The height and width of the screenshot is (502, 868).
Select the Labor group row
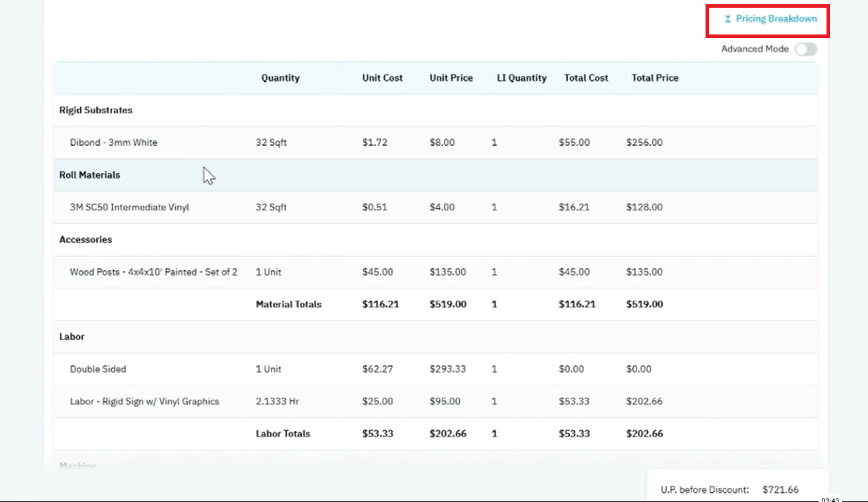click(435, 337)
